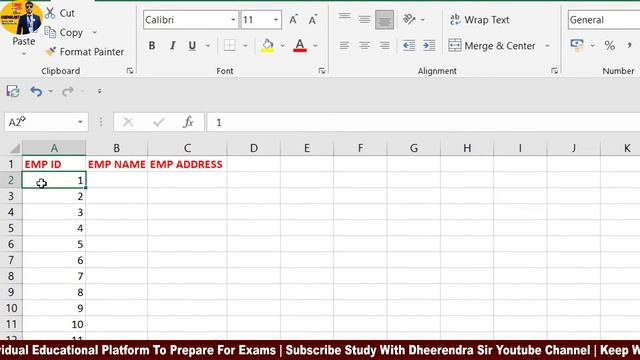The width and height of the screenshot is (640, 360).
Task: Center text horizontally
Action: 364,45
